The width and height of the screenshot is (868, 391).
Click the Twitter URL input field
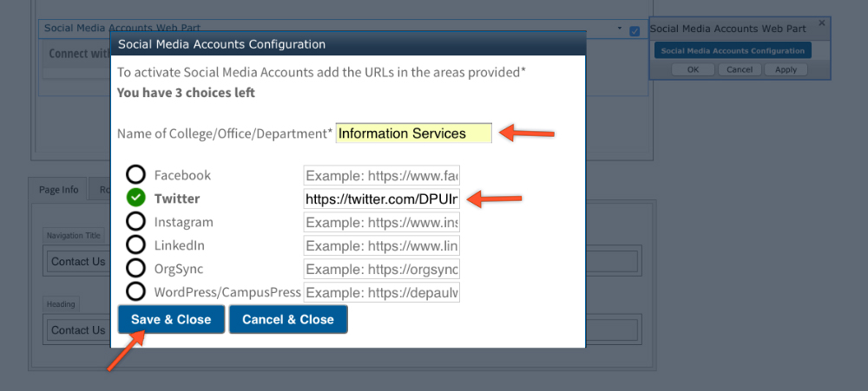pos(381,199)
